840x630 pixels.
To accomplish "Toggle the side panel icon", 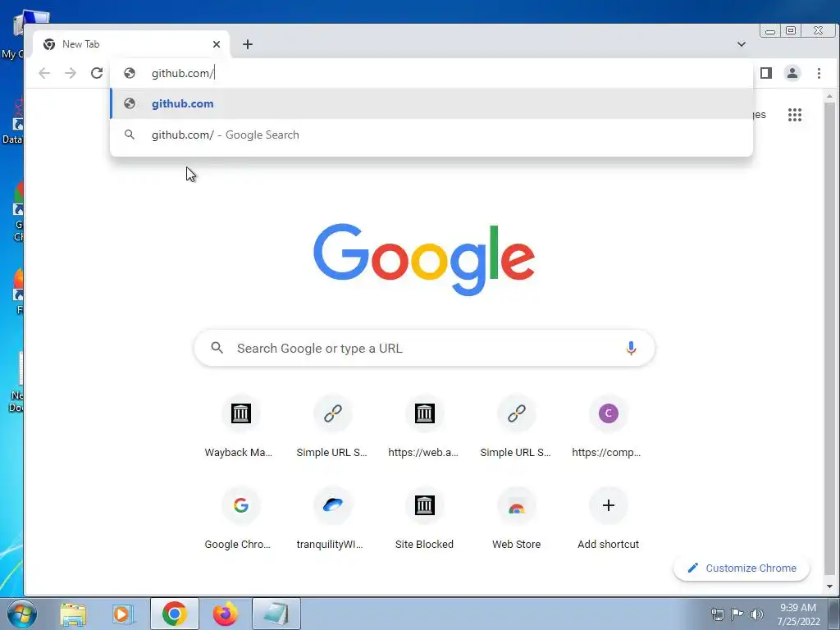I will [766, 73].
